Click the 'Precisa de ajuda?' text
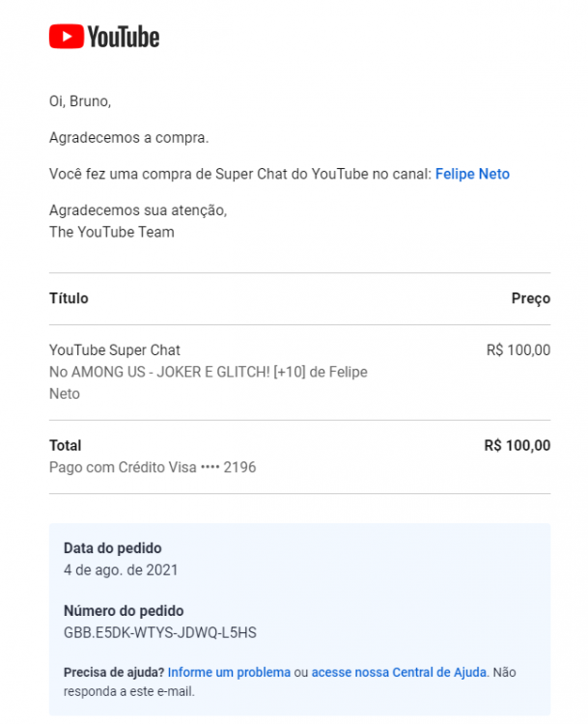The image size is (588, 724). pos(114,672)
